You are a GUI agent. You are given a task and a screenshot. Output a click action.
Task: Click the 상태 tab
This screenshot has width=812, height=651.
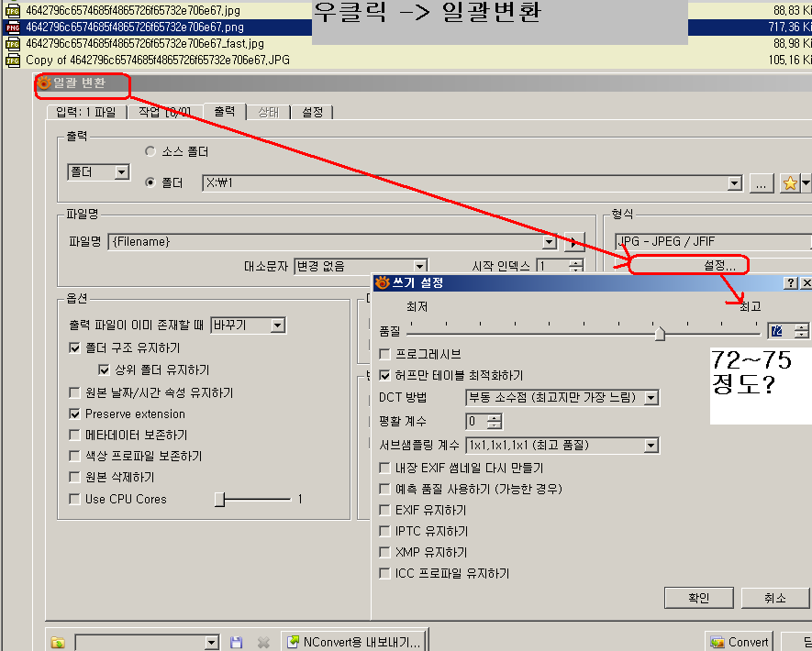pos(268,112)
